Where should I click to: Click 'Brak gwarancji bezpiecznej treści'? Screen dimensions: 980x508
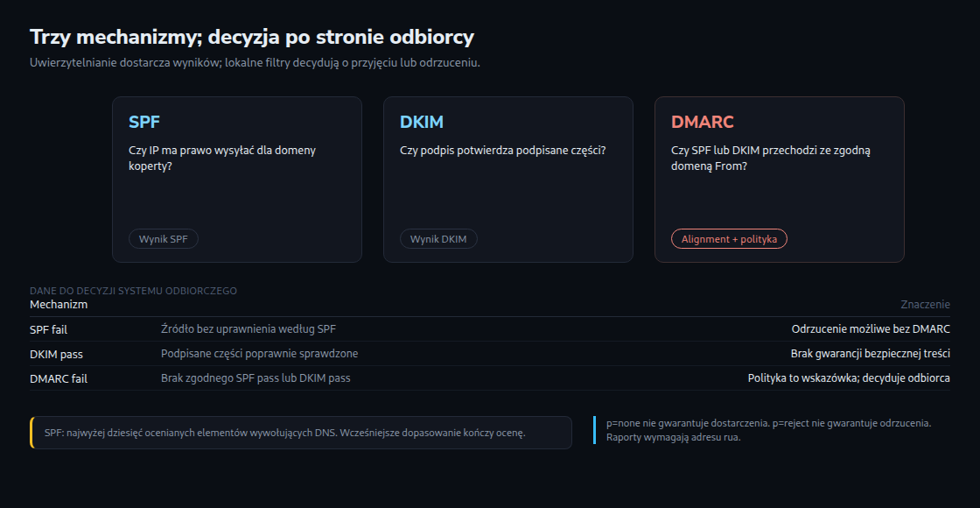tap(870, 354)
